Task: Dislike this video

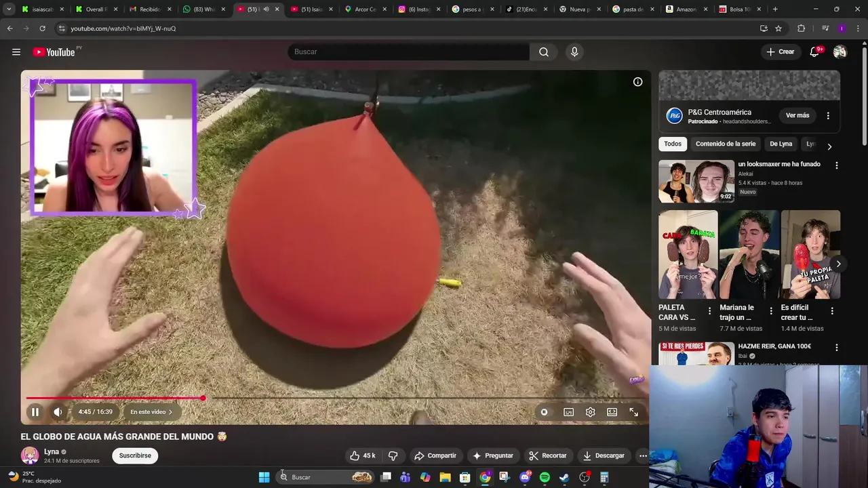Action: pyautogui.click(x=393, y=455)
